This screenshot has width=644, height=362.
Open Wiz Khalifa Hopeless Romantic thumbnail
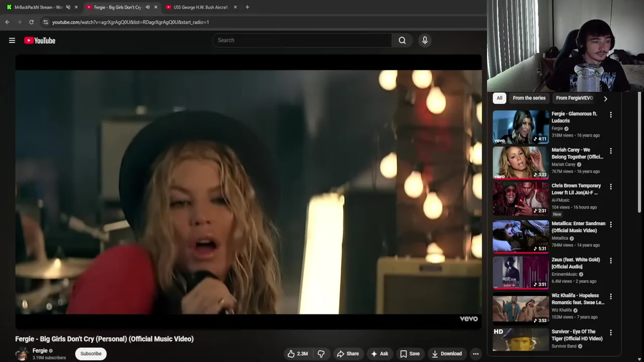(521, 309)
